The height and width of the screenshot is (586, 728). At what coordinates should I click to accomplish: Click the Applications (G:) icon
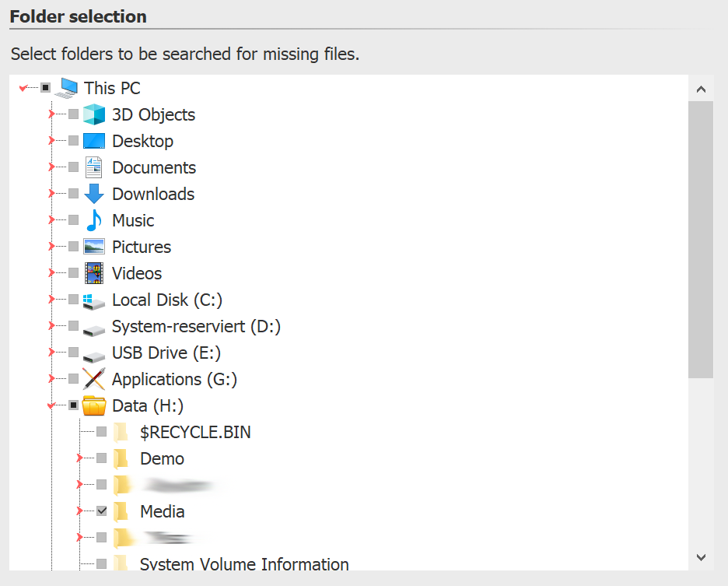[x=94, y=379]
